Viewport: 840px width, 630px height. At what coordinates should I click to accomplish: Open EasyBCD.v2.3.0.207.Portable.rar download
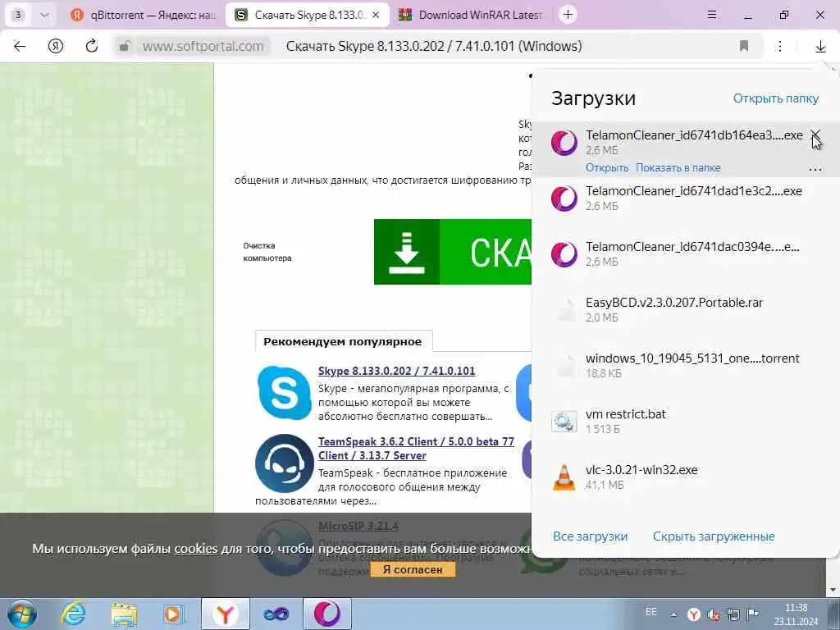686,309
